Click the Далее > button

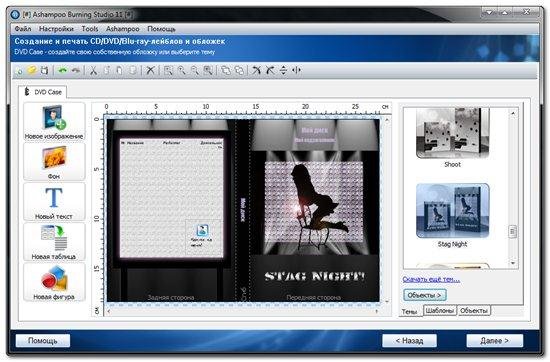[495, 341]
